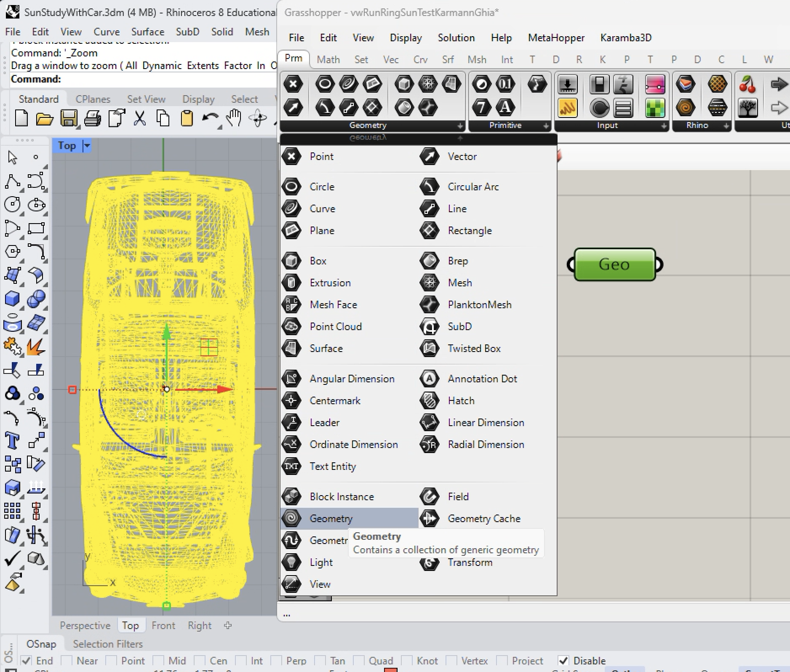Expand the Primitive panel dropdown
790x672 pixels.
[x=546, y=125]
